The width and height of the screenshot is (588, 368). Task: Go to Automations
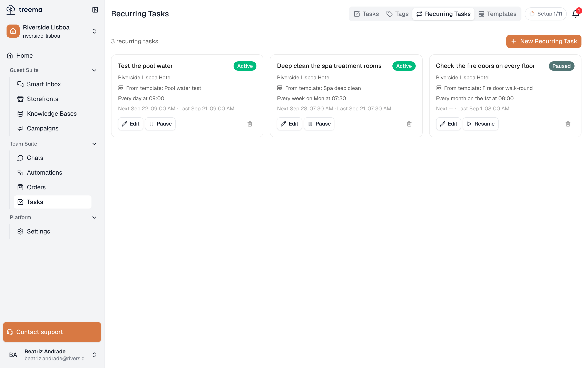pyautogui.click(x=52, y=173)
